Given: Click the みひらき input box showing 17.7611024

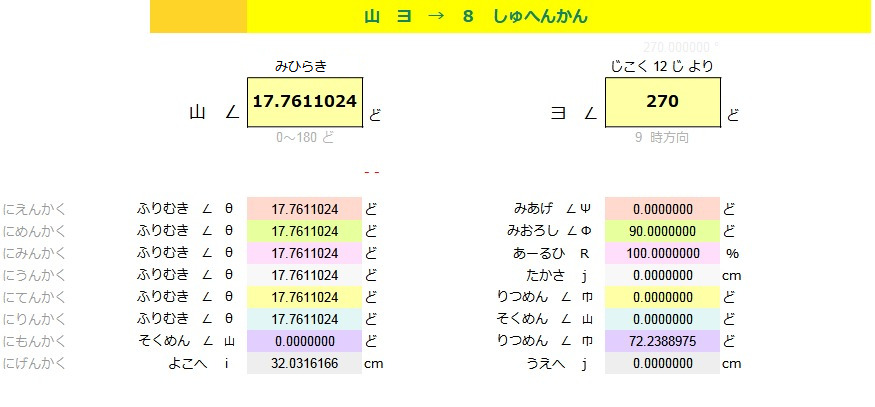Looking at the screenshot, I should 304,102.
